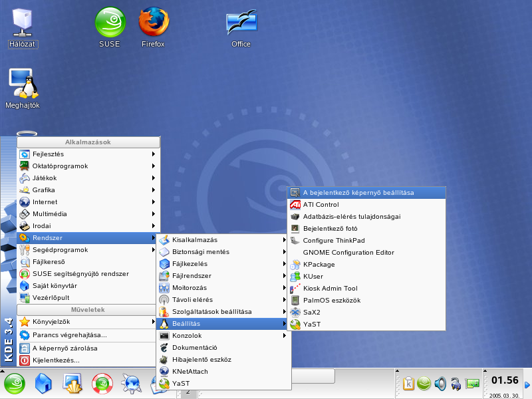Click Kijelentkezés... to log out

click(x=86, y=360)
